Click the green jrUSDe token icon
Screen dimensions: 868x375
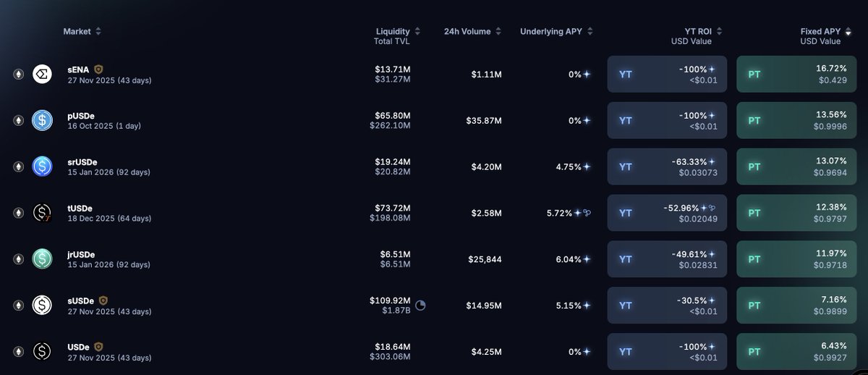(x=42, y=259)
